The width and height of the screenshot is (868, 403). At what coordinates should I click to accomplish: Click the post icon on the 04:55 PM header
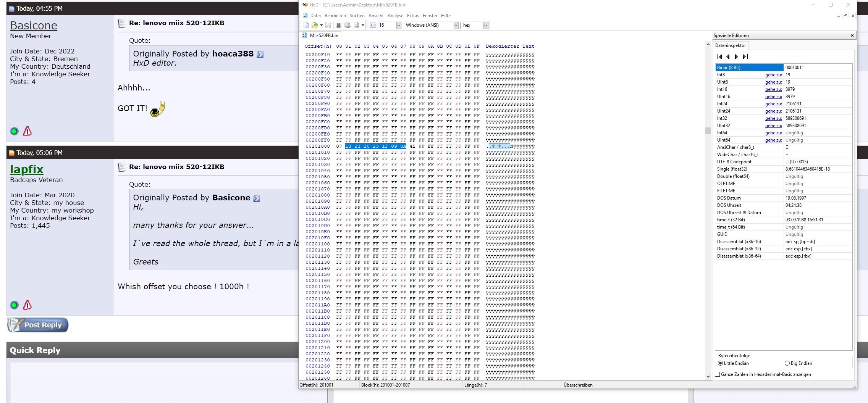(x=11, y=9)
